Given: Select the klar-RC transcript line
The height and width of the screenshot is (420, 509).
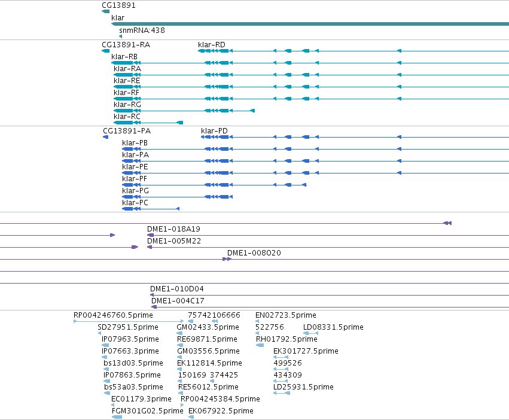Looking at the screenshot, I should coord(148,123).
